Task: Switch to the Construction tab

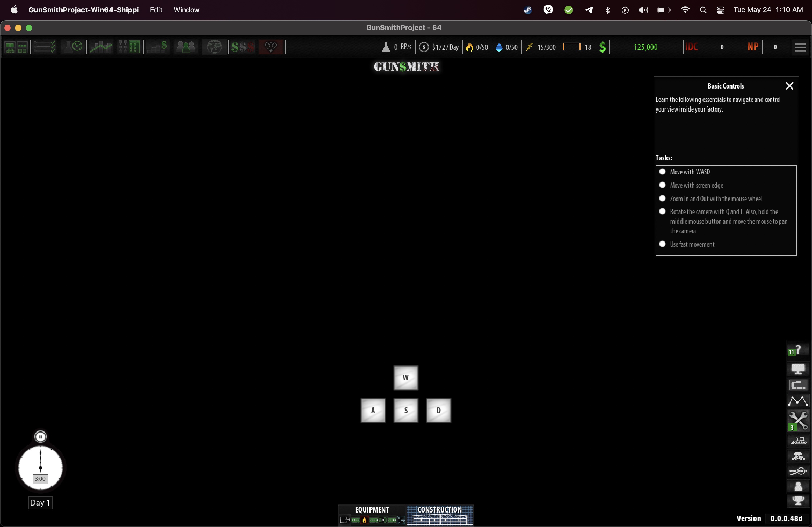Action: (x=440, y=515)
